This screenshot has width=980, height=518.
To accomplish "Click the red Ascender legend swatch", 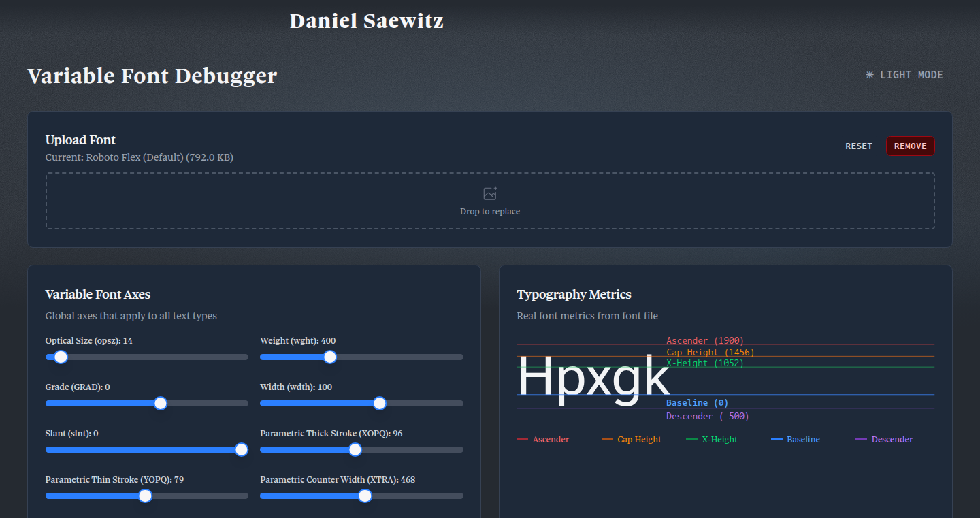I will (x=523, y=440).
